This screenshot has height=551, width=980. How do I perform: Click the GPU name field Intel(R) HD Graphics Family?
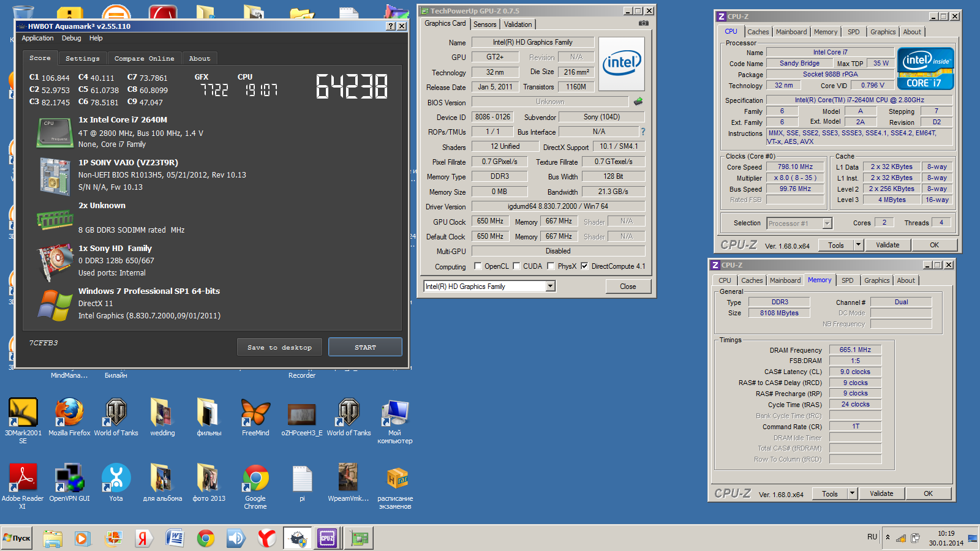[x=533, y=42]
